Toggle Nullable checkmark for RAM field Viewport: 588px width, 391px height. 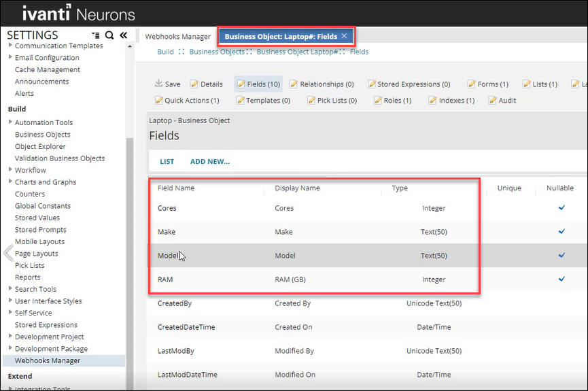click(561, 279)
